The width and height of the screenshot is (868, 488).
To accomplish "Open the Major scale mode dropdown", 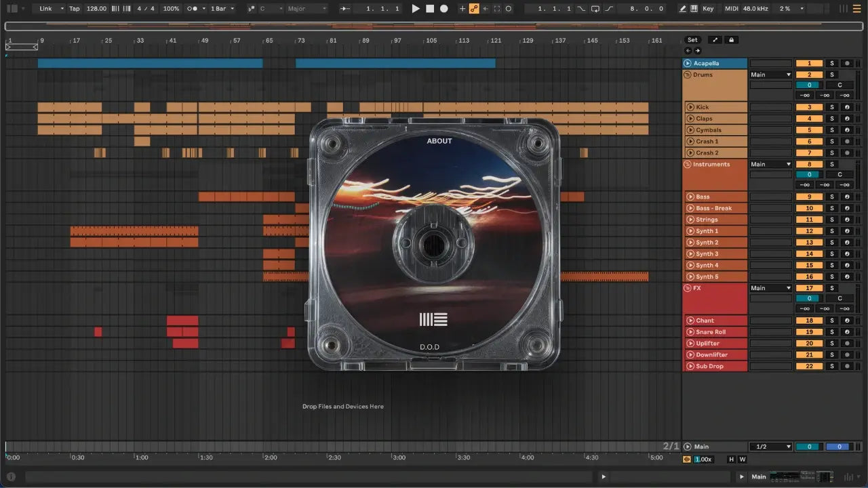I will pos(307,9).
